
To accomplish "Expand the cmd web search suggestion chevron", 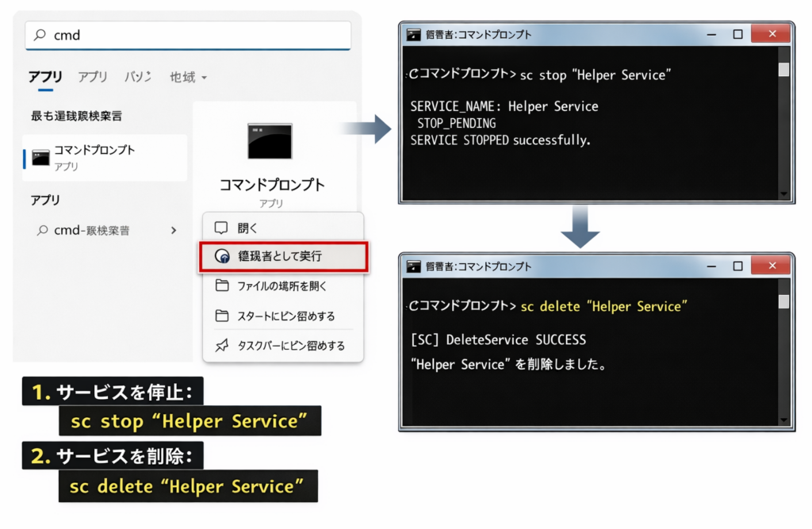I will click(174, 231).
